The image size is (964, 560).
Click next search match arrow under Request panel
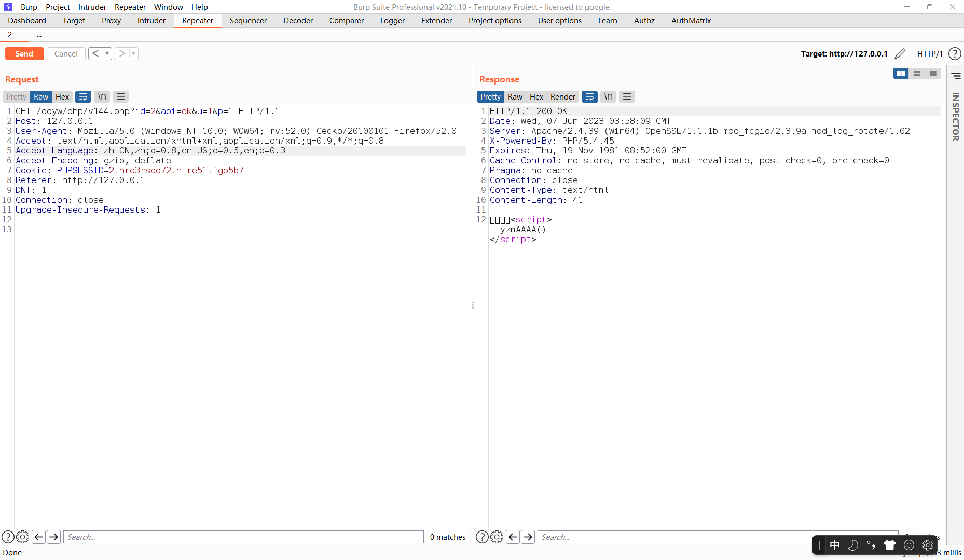(53, 537)
